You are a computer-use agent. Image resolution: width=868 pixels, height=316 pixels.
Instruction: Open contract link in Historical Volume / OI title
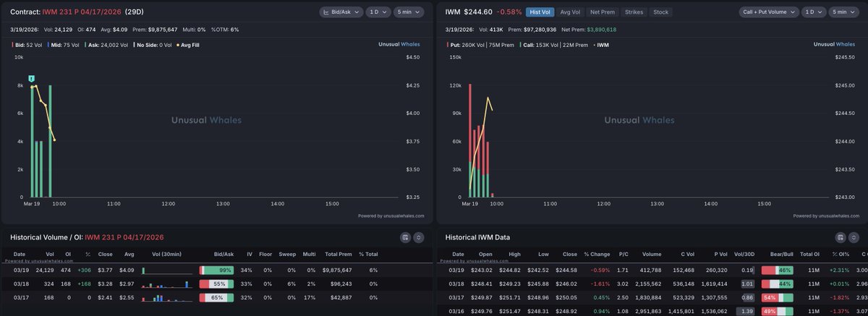point(124,236)
